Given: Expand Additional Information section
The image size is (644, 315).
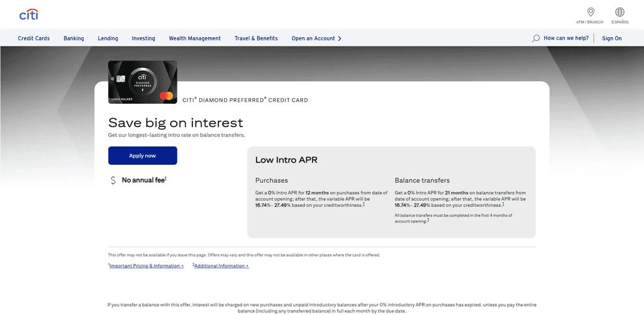Looking at the screenshot, I should [x=221, y=266].
